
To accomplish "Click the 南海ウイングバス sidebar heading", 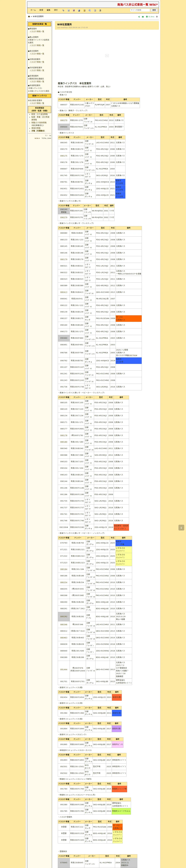I will point(40,96).
